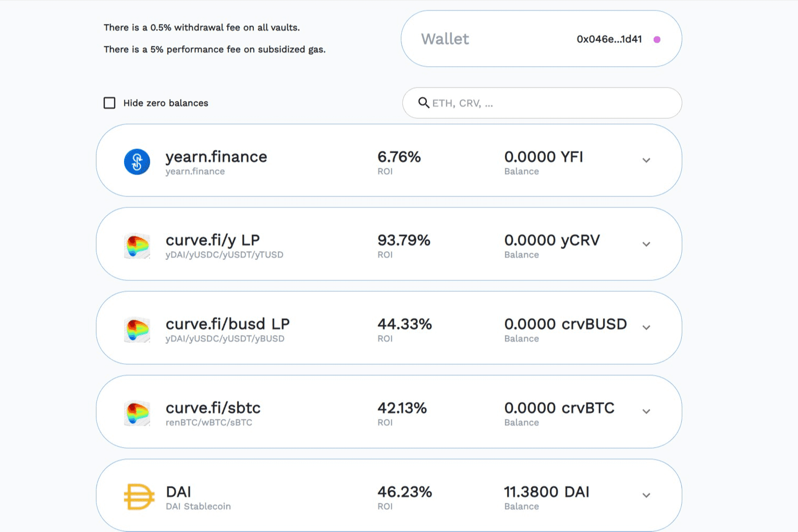
Task: Open the curve.fi/y LP vault entry
Action: coord(646,244)
